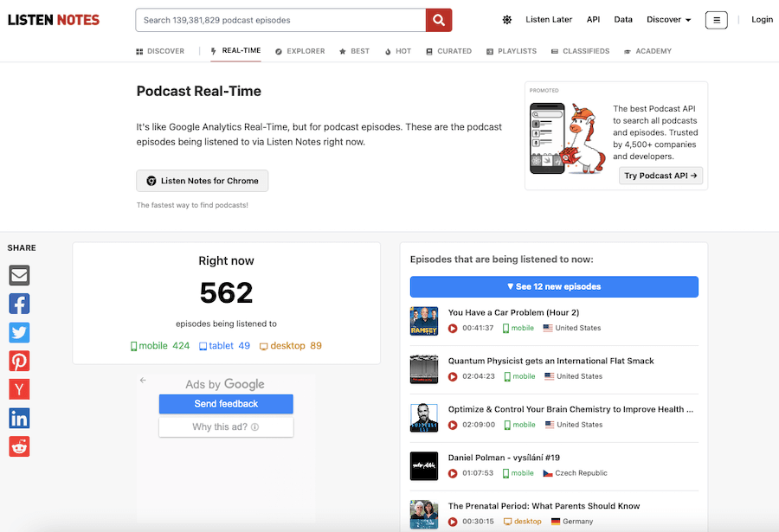Share on Hacker News icon

tap(19, 389)
